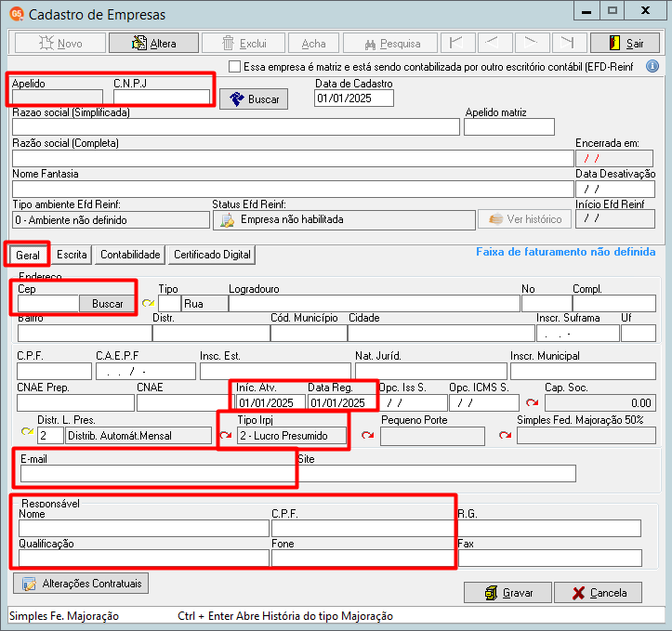
Task: Check the matriz EFD-Reinf checkbox
Action: click(x=234, y=66)
